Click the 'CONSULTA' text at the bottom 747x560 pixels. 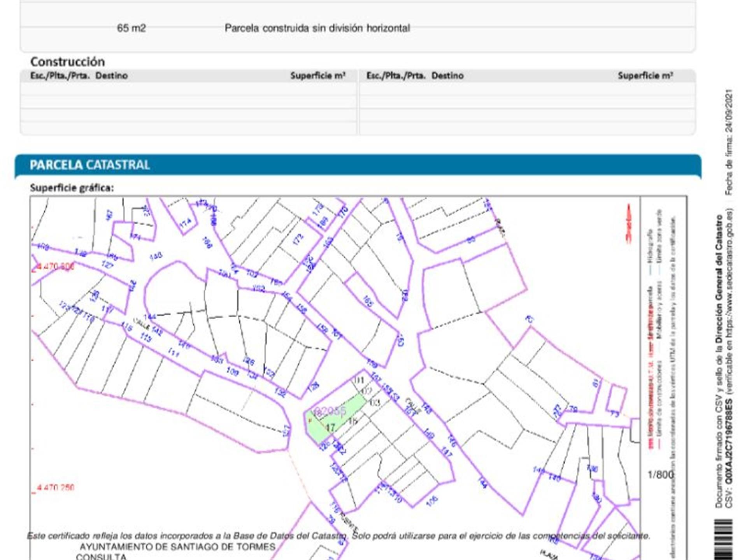[x=102, y=556]
